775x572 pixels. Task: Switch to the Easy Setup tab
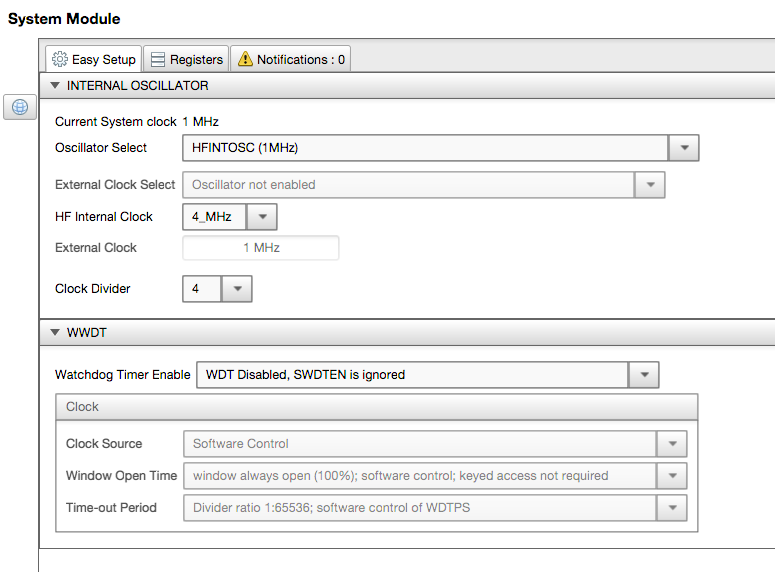click(x=93, y=59)
